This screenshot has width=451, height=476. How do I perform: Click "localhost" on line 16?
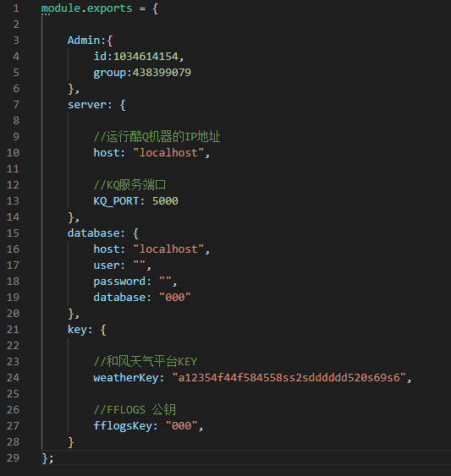coord(168,249)
